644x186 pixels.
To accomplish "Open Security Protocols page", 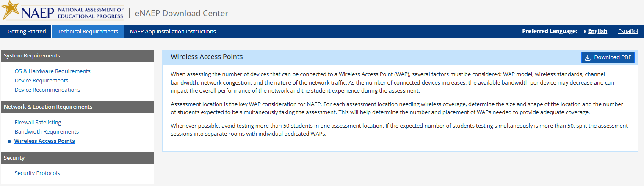I will tap(37, 173).
